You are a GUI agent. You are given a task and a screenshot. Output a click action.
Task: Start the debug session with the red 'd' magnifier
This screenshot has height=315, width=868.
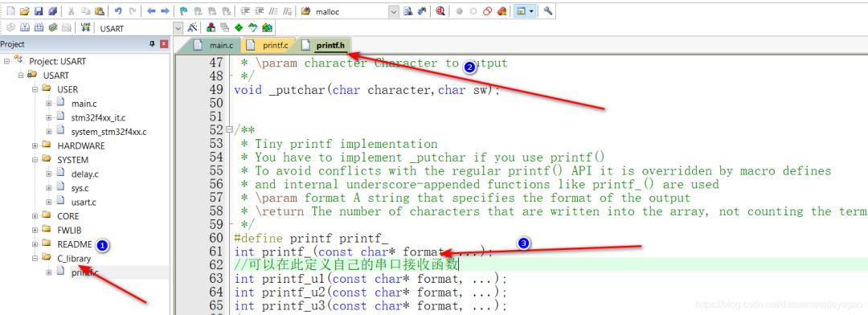tap(440, 11)
